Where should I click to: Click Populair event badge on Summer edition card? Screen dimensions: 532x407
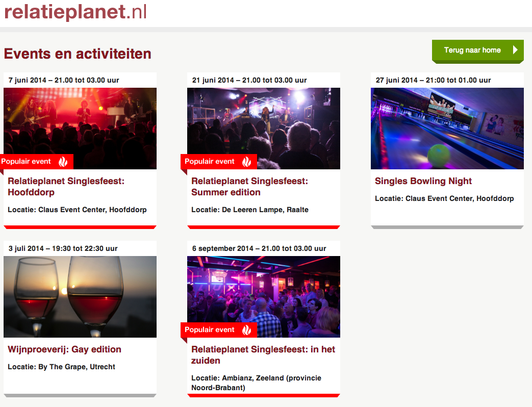[x=218, y=162]
